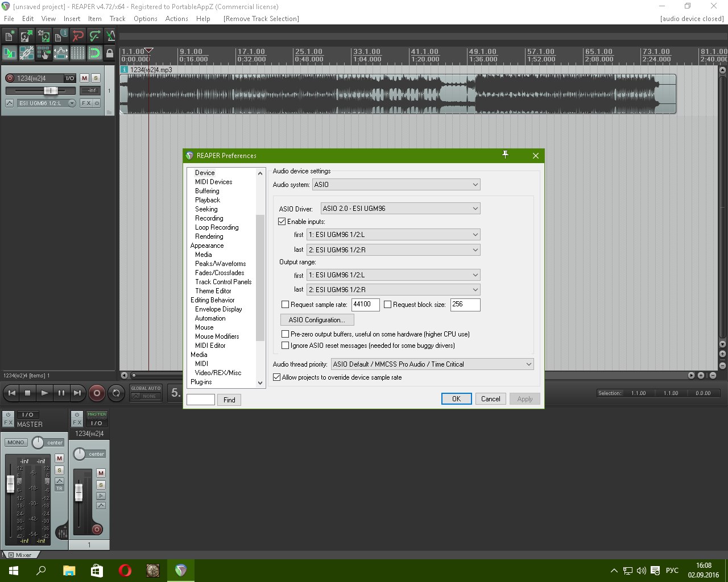Open the Insert menu

coord(72,19)
